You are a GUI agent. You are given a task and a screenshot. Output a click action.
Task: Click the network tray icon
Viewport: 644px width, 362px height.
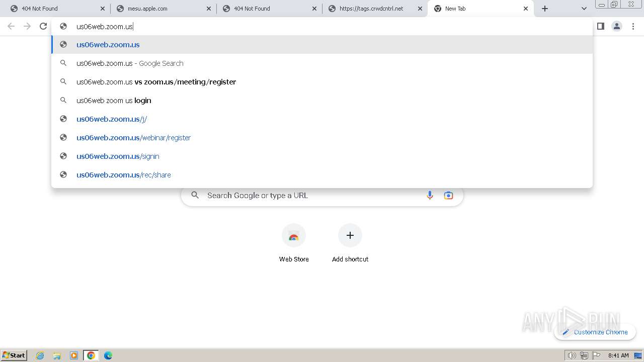[x=584, y=355]
